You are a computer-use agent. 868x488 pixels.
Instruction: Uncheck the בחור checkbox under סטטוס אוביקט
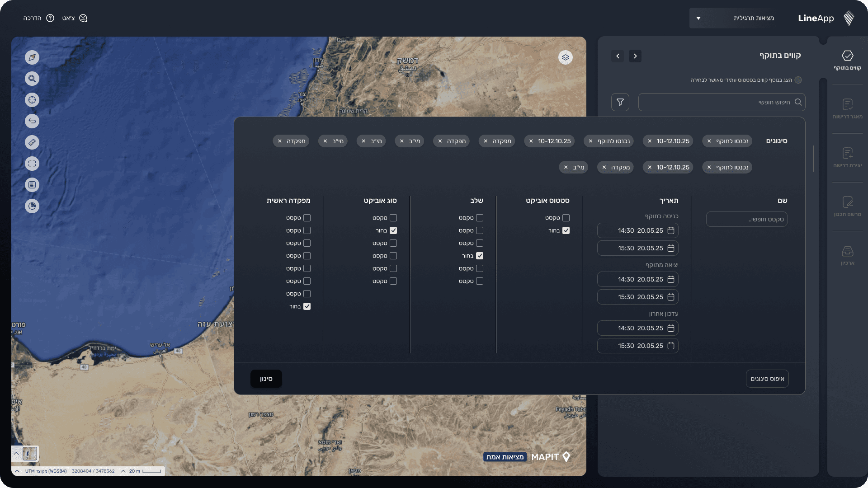tap(566, 230)
